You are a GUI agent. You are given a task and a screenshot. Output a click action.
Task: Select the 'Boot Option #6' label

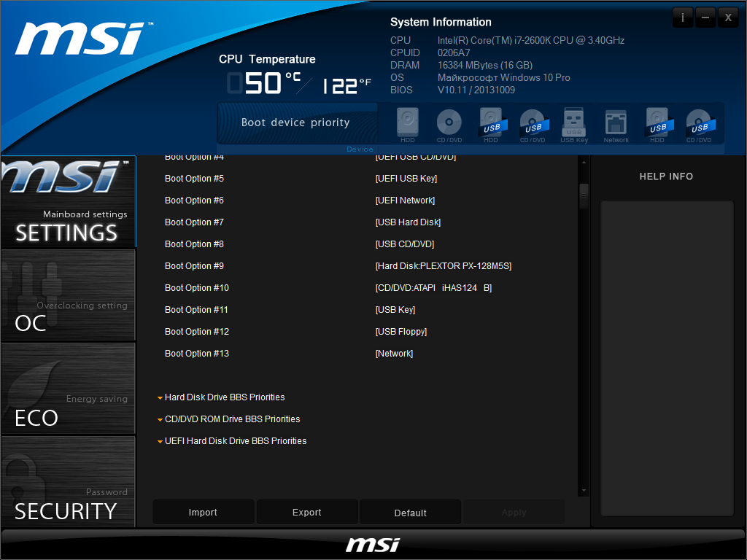194,201
